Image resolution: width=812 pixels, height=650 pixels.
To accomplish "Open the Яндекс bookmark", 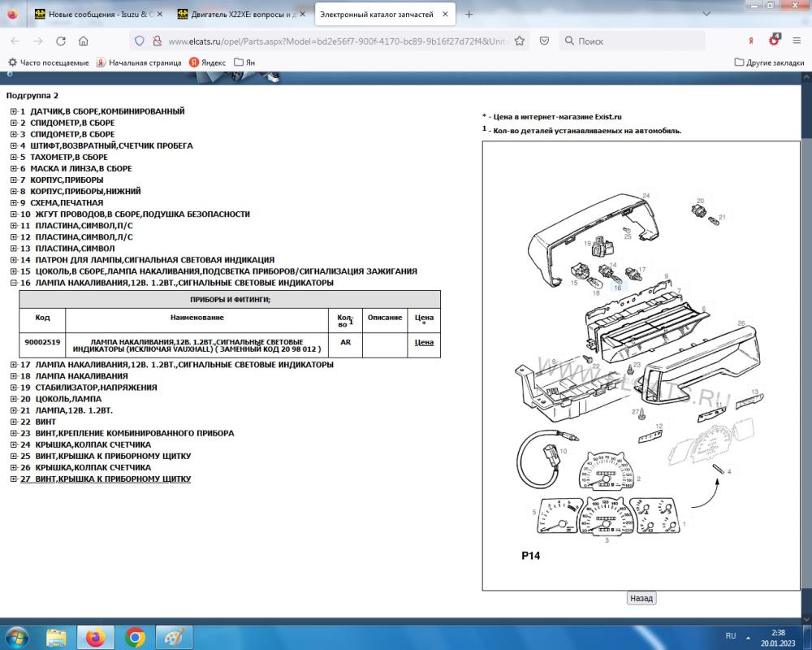I will tap(207, 63).
